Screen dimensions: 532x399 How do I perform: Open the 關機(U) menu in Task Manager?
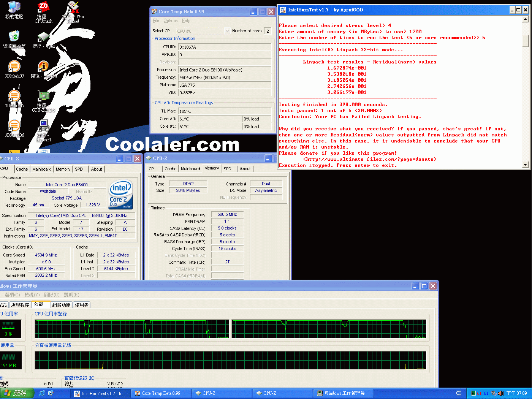click(x=52, y=295)
